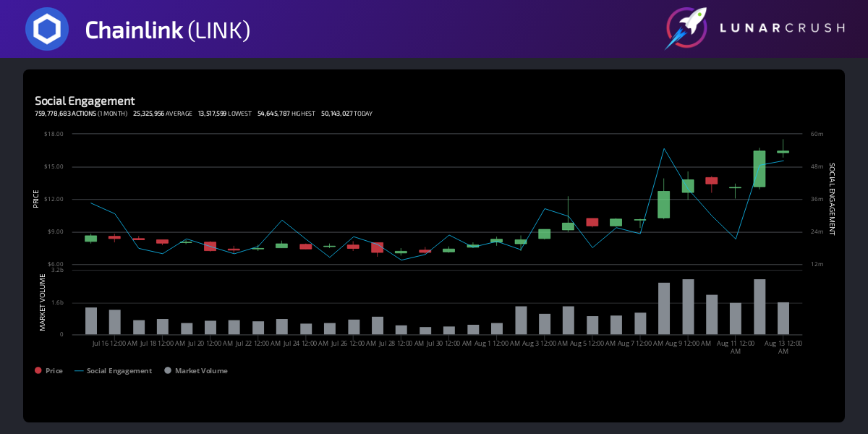Select the Aug 13 12:00 AM date label
The image size is (868, 434).
(x=783, y=346)
